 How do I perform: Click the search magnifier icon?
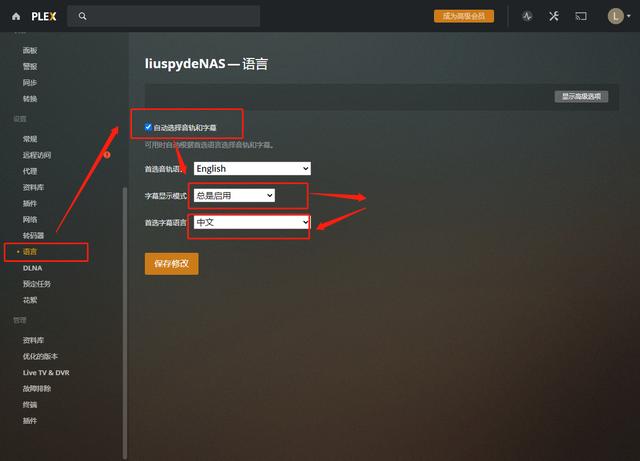[82, 16]
